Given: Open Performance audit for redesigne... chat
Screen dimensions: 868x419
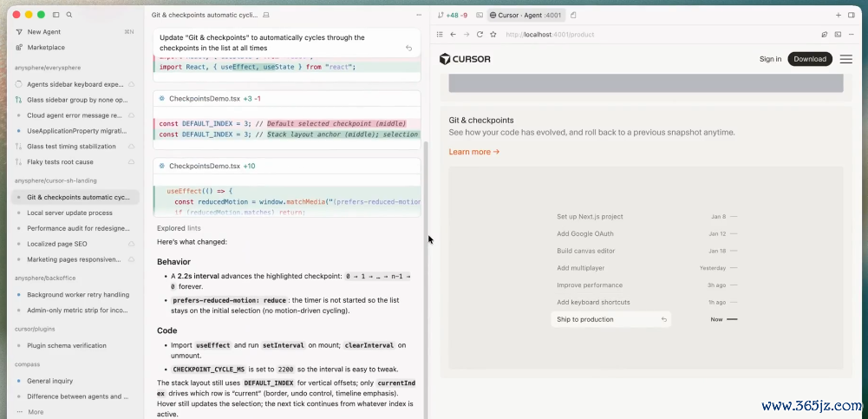Looking at the screenshot, I should (x=75, y=228).
